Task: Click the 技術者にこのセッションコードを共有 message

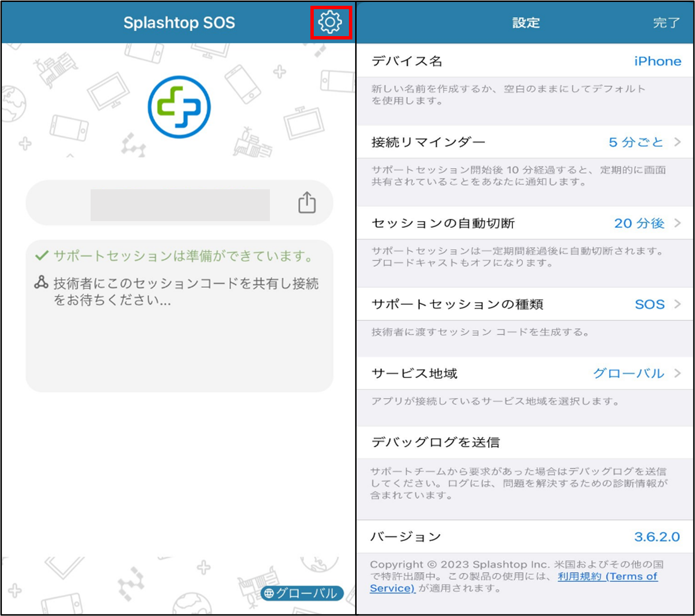Action: (x=186, y=291)
